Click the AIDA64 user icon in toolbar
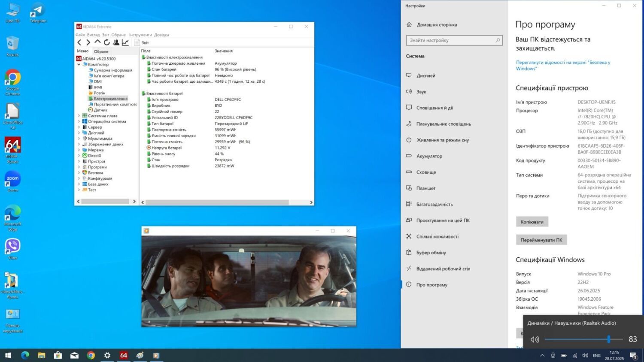This screenshot has height=362, width=644. (116, 42)
